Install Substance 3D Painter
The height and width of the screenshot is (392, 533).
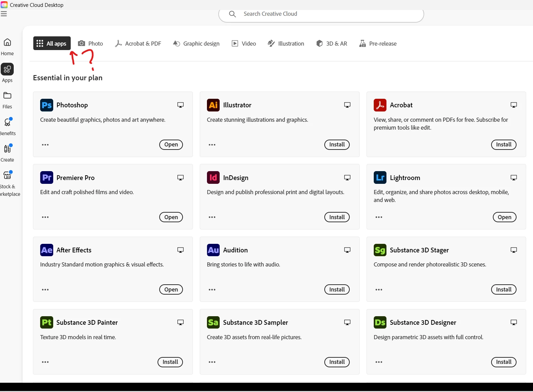coord(170,362)
